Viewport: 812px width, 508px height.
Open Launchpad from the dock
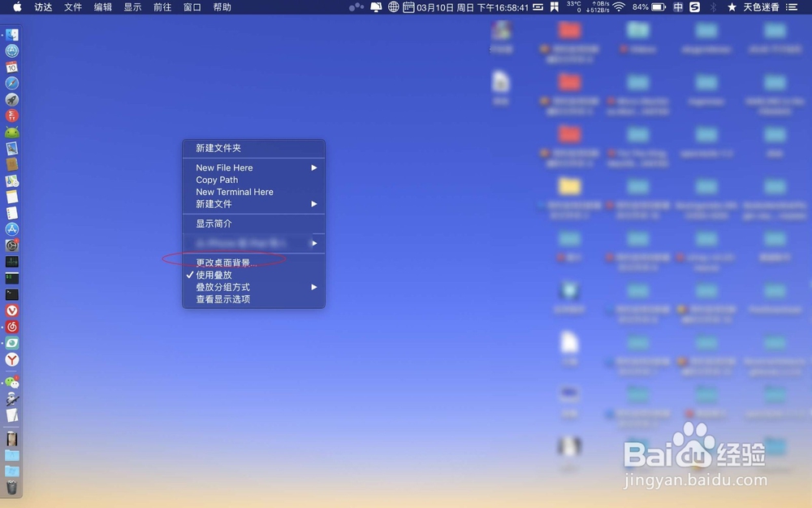point(11,99)
